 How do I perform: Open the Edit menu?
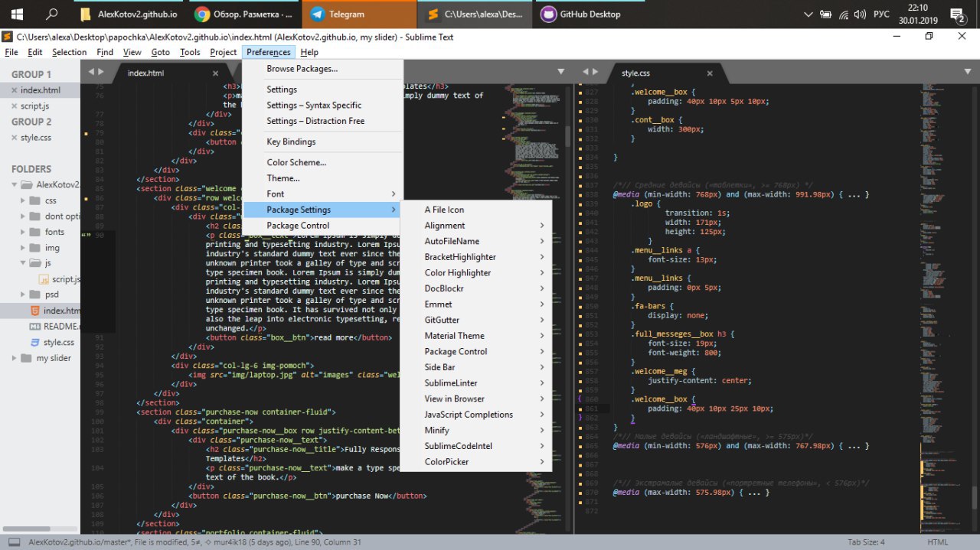click(35, 52)
